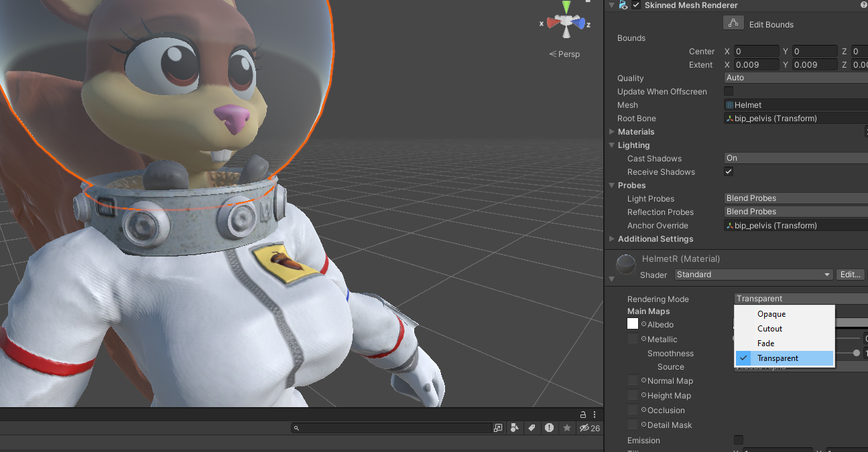Click the HelmetR material preview sphere
The width and height of the screenshot is (868, 452).
[x=627, y=265]
